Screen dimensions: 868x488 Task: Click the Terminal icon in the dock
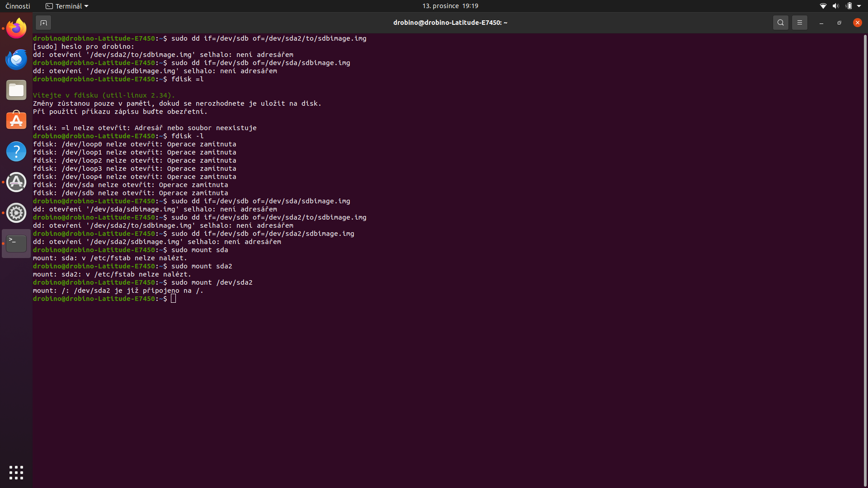pyautogui.click(x=16, y=244)
